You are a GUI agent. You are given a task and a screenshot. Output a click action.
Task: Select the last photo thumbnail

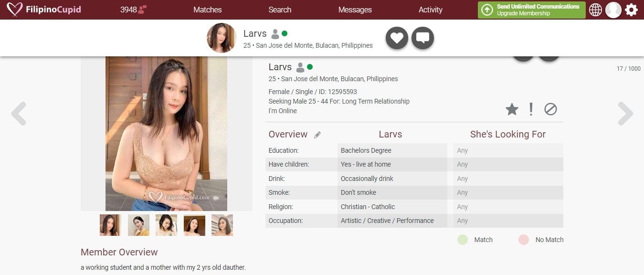point(222,225)
